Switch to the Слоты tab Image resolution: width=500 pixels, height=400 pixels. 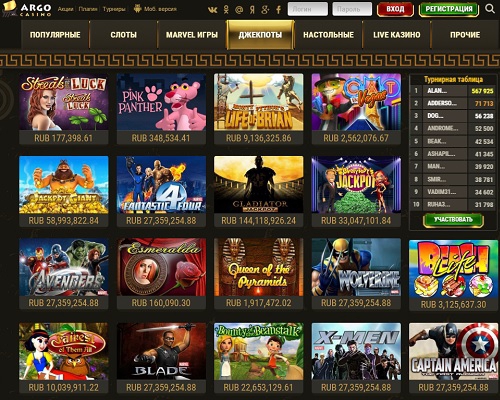point(123,35)
